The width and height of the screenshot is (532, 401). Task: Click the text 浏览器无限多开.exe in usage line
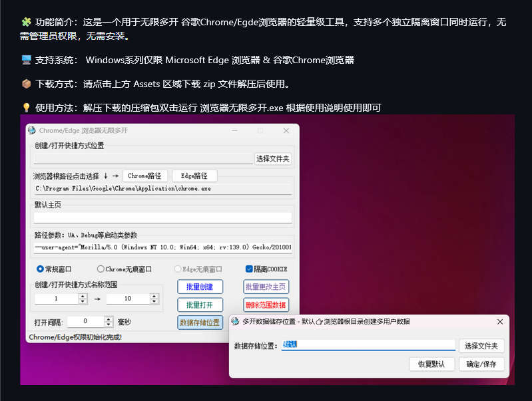click(242, 108)
